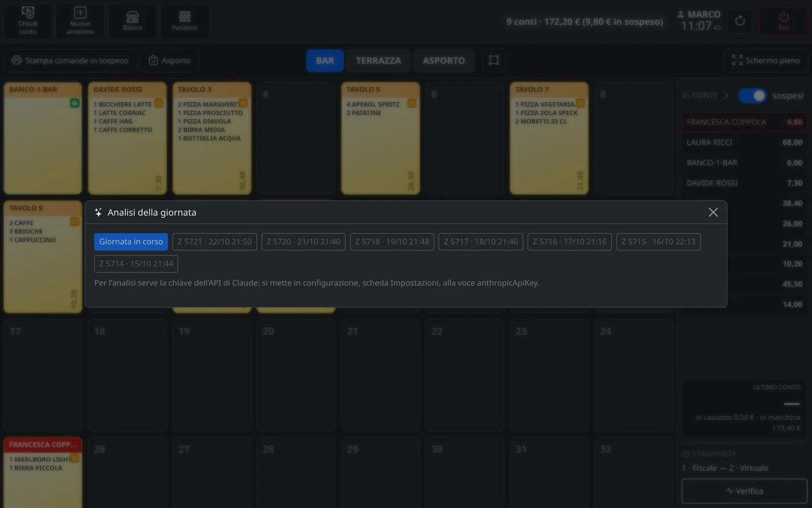Image resolution: width=812 pixels, height=508 pixels.
Task: Open the TAVOLO 3 table card
Action: click(x=212, y=138)
